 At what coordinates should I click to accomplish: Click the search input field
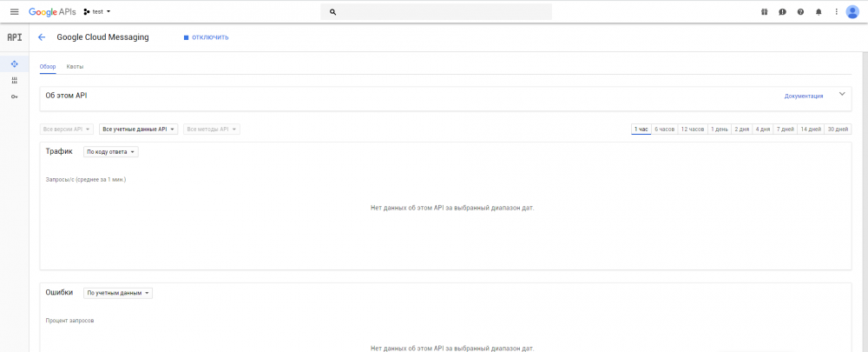point(437,11)
